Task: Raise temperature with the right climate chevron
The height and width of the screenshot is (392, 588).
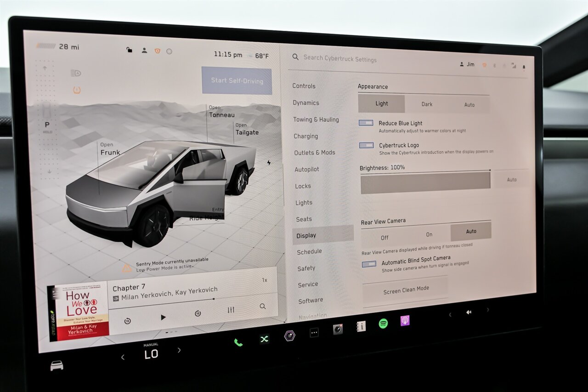Action: point(179,350)
